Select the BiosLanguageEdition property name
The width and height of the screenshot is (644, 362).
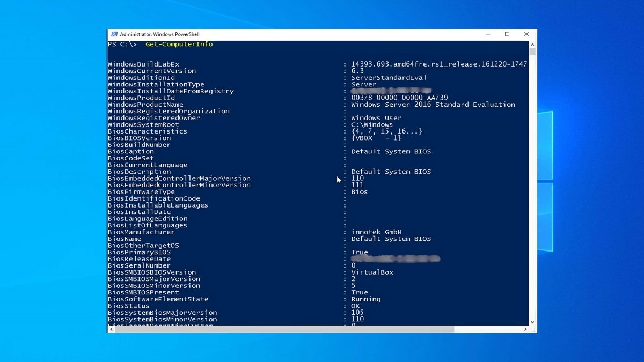tap(148, 219)
